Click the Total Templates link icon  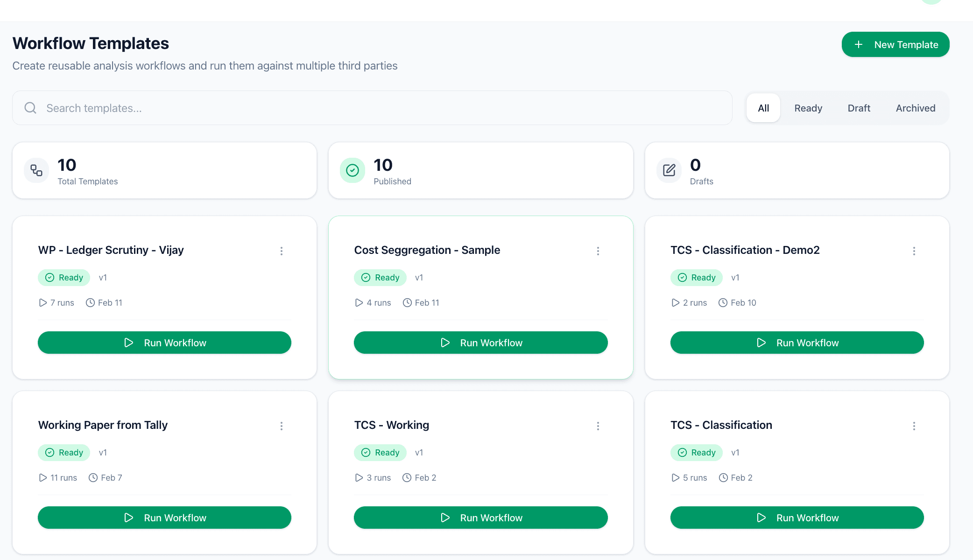pos(36,170)
